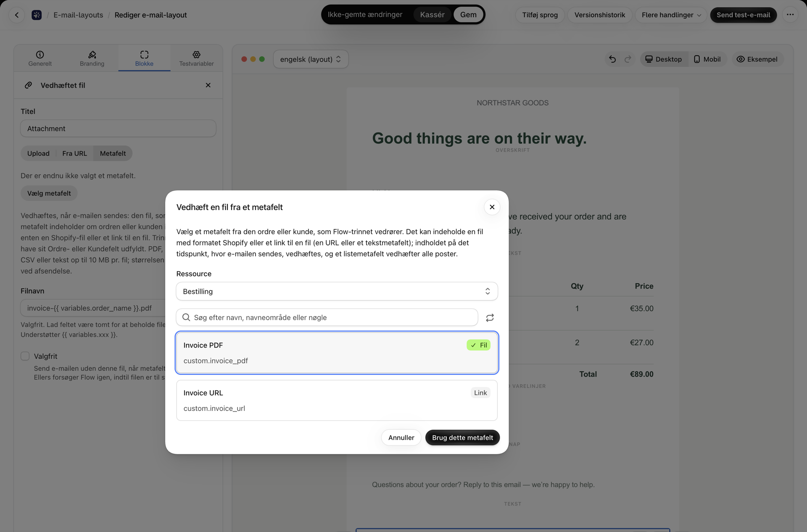Expand the Ressource Bestilling dropdown
The width and height of the screenshot is (807, 532).
tap(337, 291)
